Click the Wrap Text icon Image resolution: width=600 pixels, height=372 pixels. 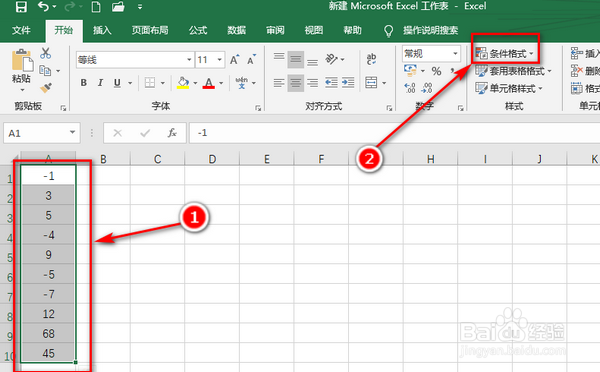371,59
